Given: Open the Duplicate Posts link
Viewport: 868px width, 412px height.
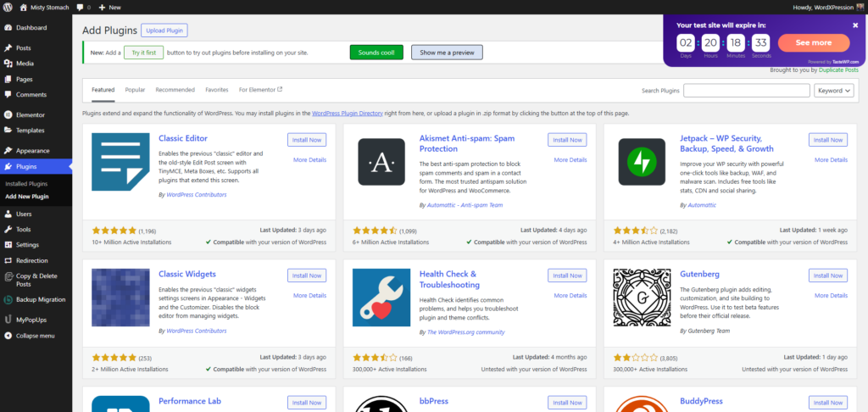Looking at the screenshot, I should [x=838, y=70].
